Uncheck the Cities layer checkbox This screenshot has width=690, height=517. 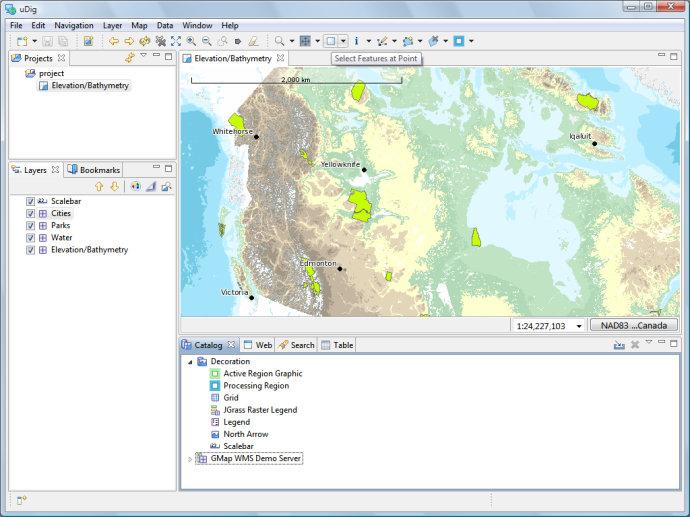[x=31, y=214]
